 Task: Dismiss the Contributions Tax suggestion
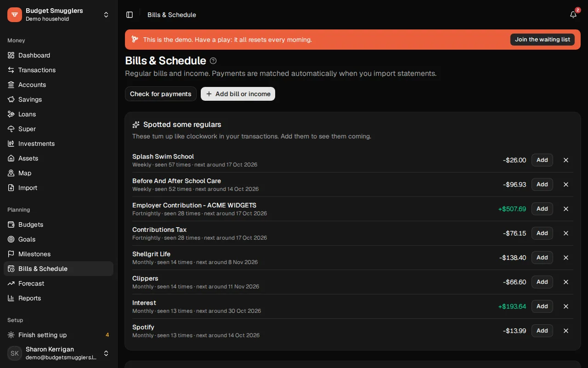pos(566,233)
